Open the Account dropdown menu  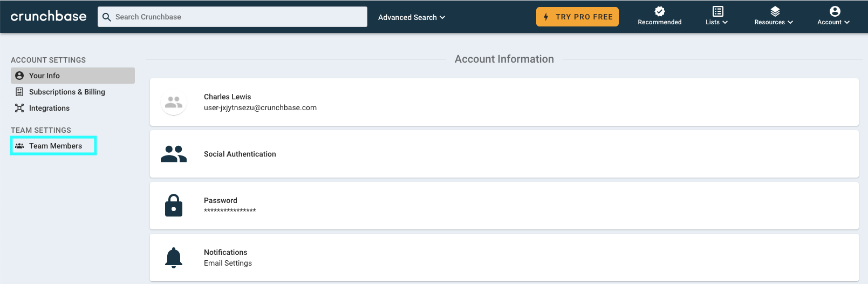[833, 22]
